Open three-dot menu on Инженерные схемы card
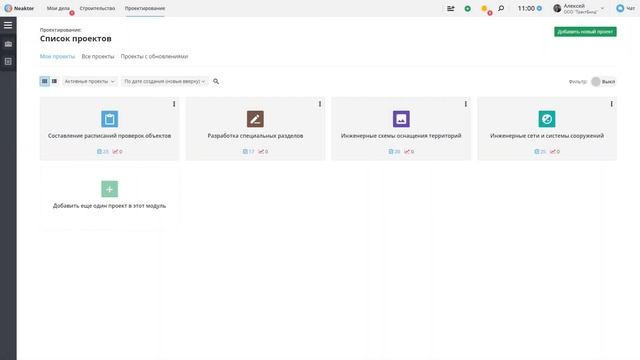The image size is (640, 360). tap(465, 104)
